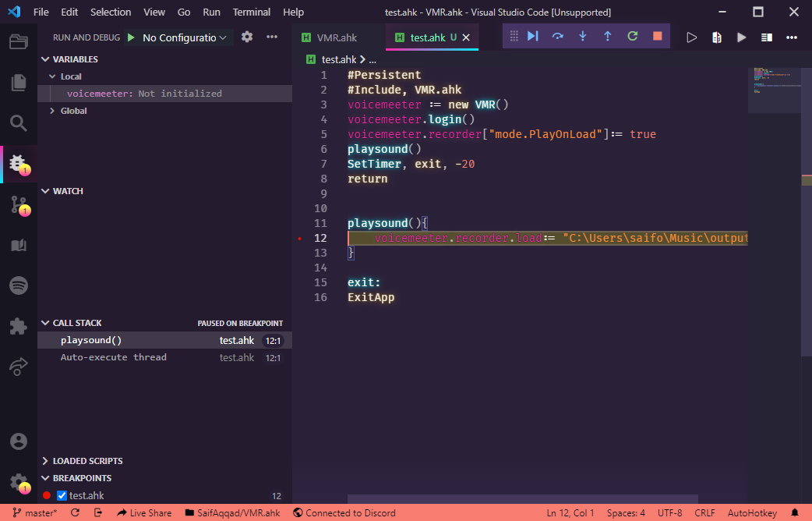Open the Spotify icon in activity bar
Image resolution: width=812 pixels, height=521 pixels.
point(19,285)
